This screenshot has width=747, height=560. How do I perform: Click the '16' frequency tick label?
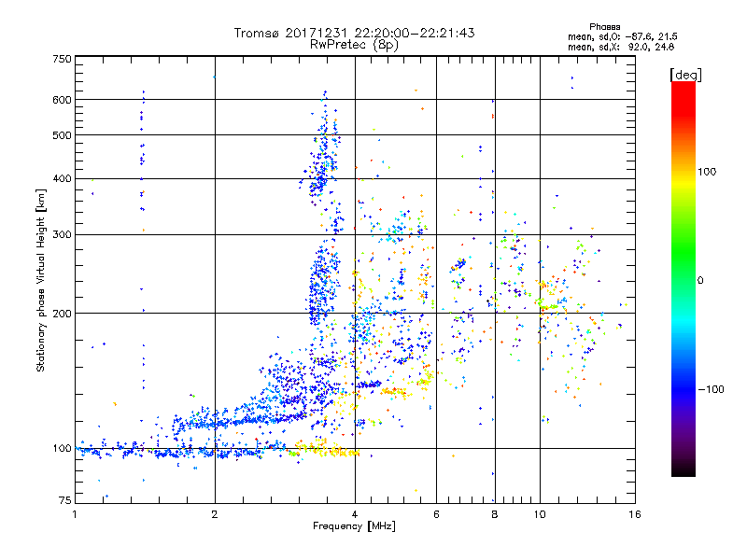point(635,514)
